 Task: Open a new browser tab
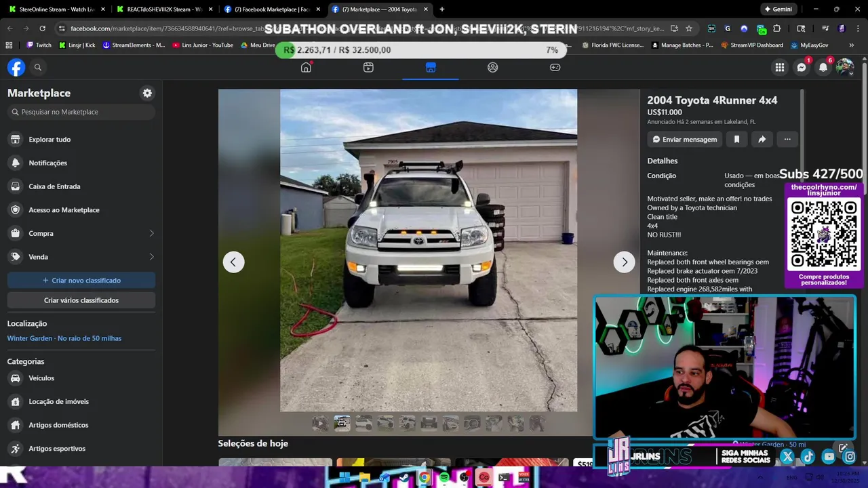[x=442, y=9]
